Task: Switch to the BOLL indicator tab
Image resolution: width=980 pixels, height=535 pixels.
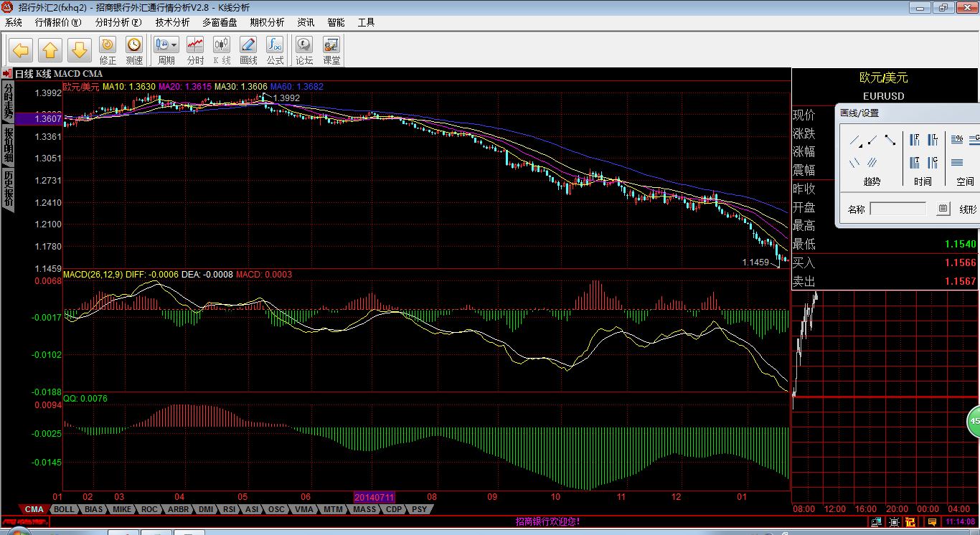Action: tap(64, 509)
